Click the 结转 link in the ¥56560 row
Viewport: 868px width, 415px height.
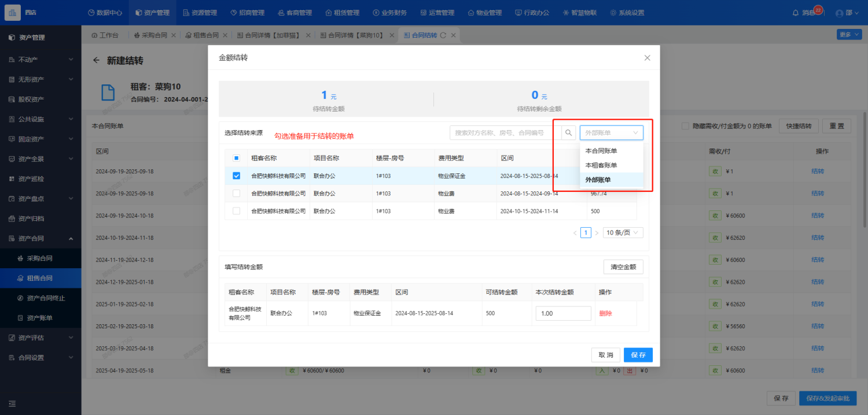[x=818, y=326]
